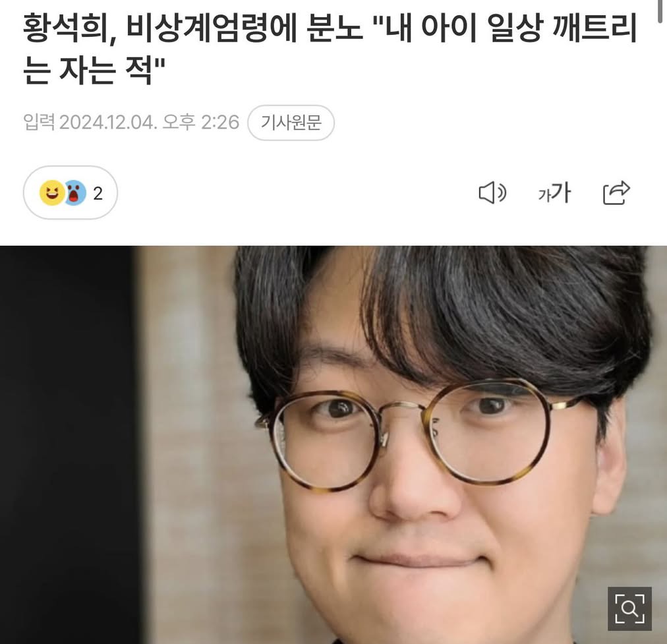This screenshot has width=667, height=644.
Task: Click the page scrollbar at the right edge
Action: 660,11
